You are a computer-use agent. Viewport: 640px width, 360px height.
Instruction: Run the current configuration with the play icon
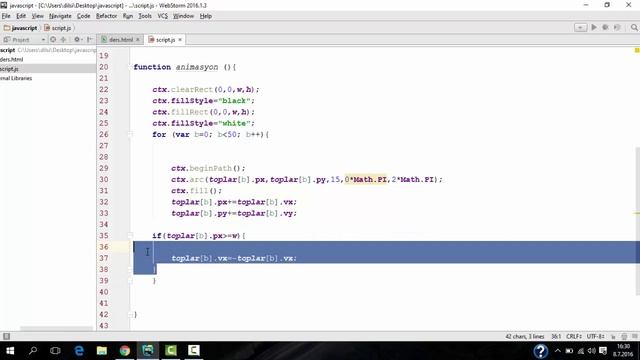[x=594, y=27]
